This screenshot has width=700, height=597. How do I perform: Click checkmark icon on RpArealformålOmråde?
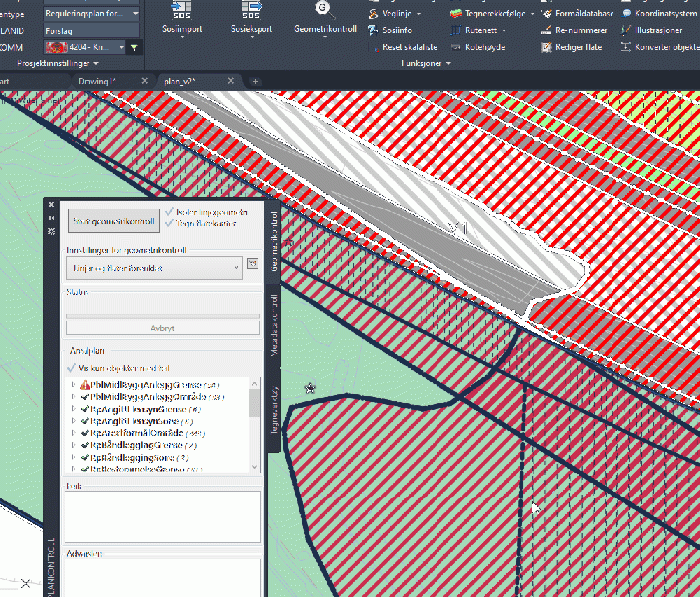pos(85,433)
